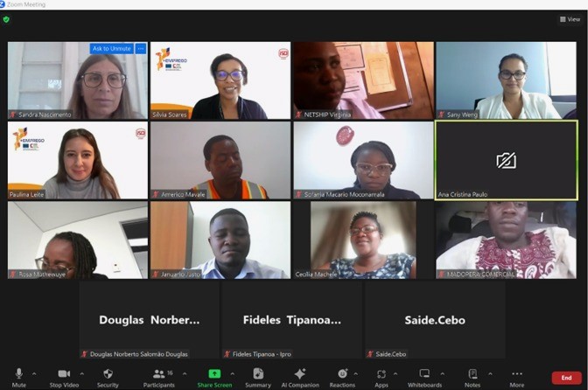Image resolution: width=588 pixels, height=390 pixels.
Task: Expand audio options arrow beside Mute
Action: [x=34, y=374]
